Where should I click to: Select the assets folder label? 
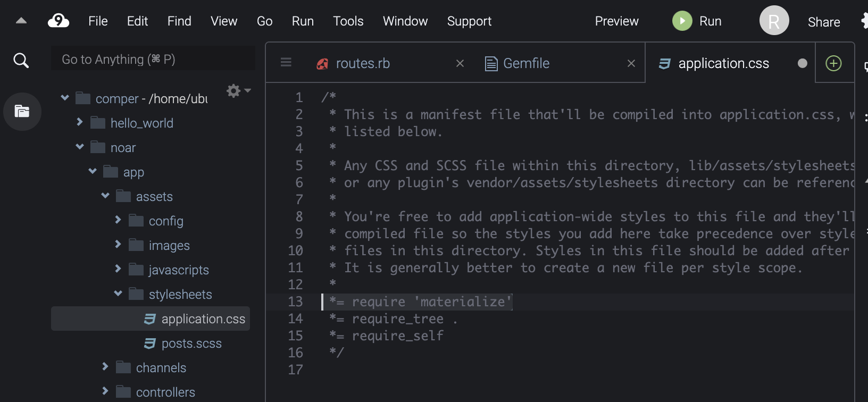point(154,196)
